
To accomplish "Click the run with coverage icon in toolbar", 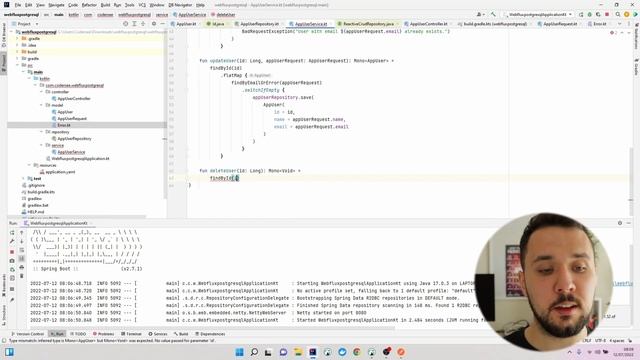I will (598, 14).
